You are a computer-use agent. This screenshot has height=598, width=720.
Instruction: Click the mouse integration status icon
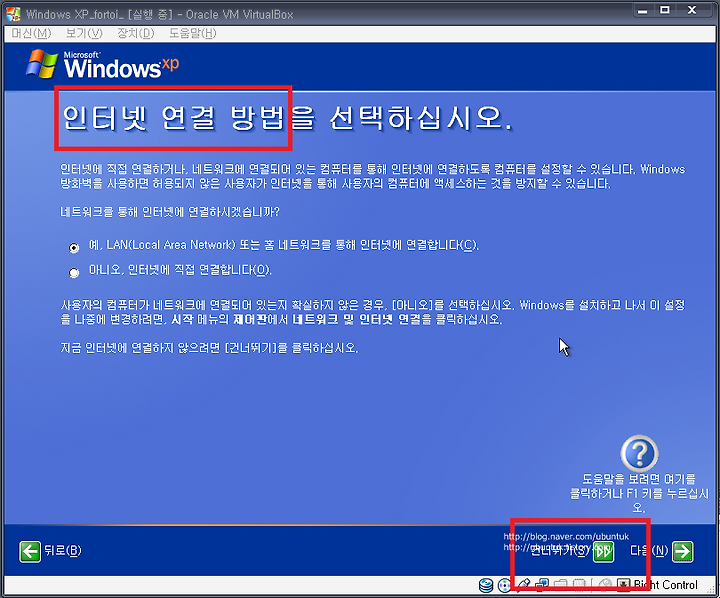point(605,585)
